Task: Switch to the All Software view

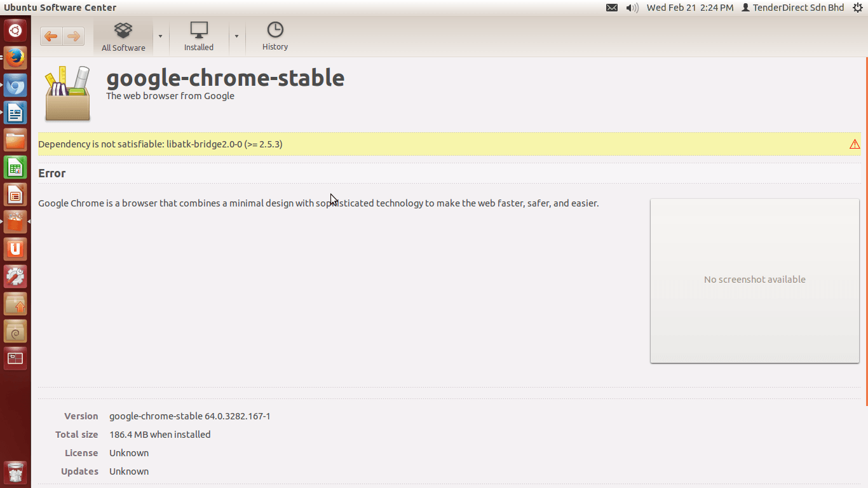Action: (x=123, y=37)
